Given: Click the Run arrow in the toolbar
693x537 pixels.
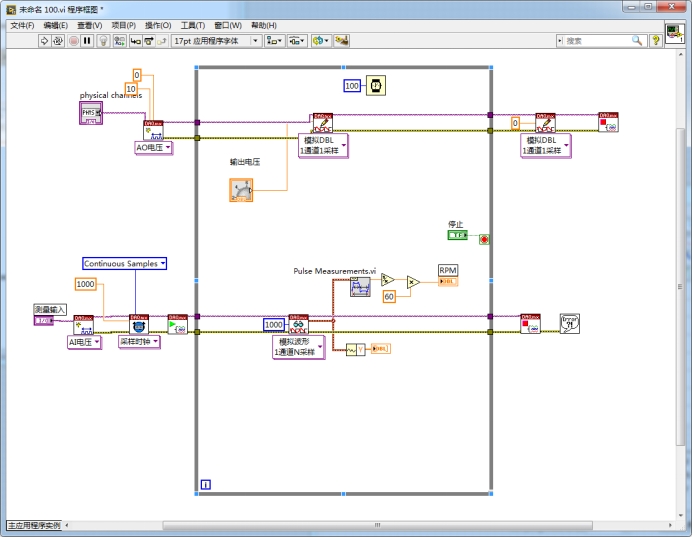Looking at the screenshot, I should pyautogui.click(x=45, y=41).
